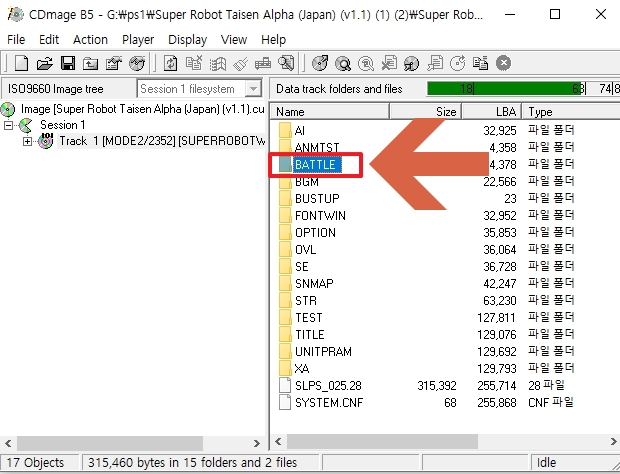The image size is (620, 474).
Task: Open the Display menu
Action: tap(187, 40)
